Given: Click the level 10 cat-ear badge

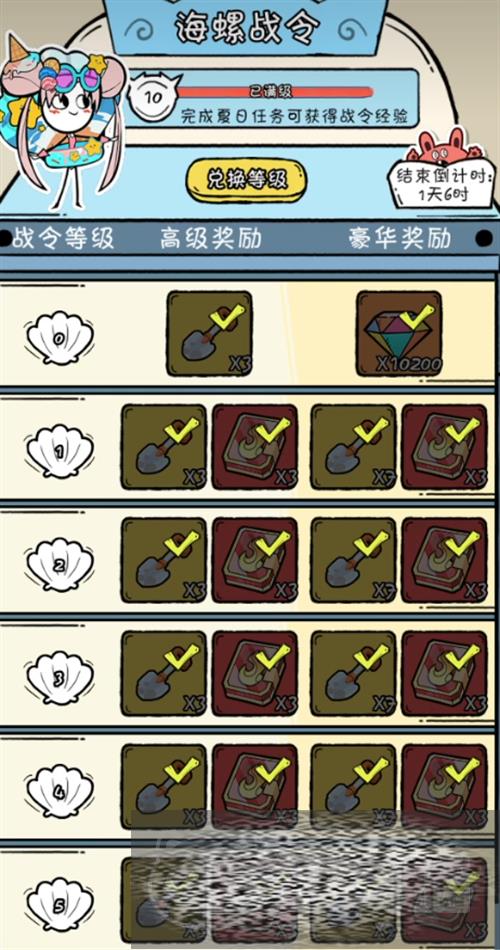Looking at the screenshot, I should click(x=154, y=96).
